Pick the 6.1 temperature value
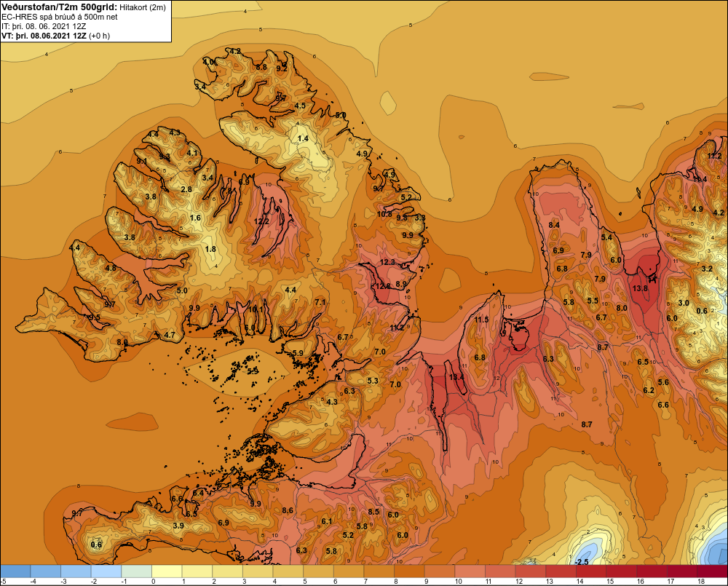The image size is (728, 586). tap(326, 521)
